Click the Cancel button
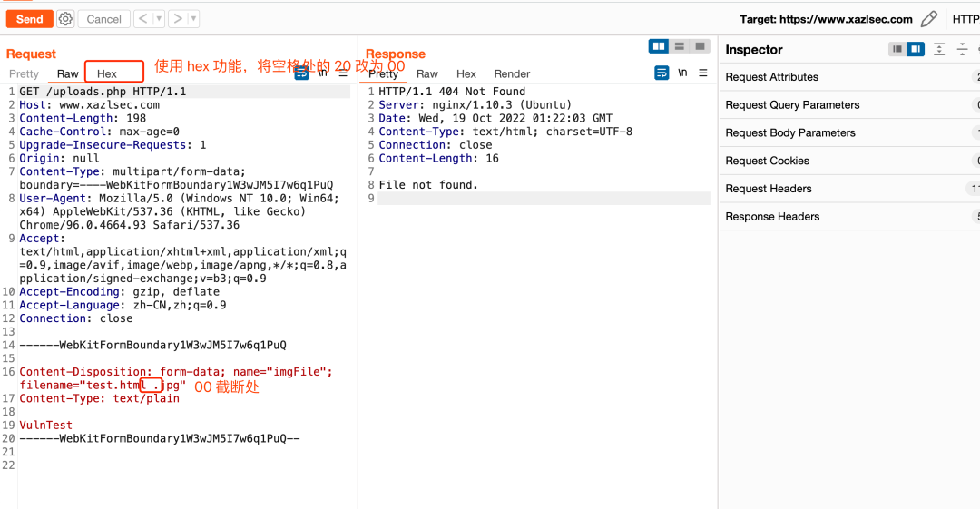This screenshot has width=980, height=509. tap(103, 19)
